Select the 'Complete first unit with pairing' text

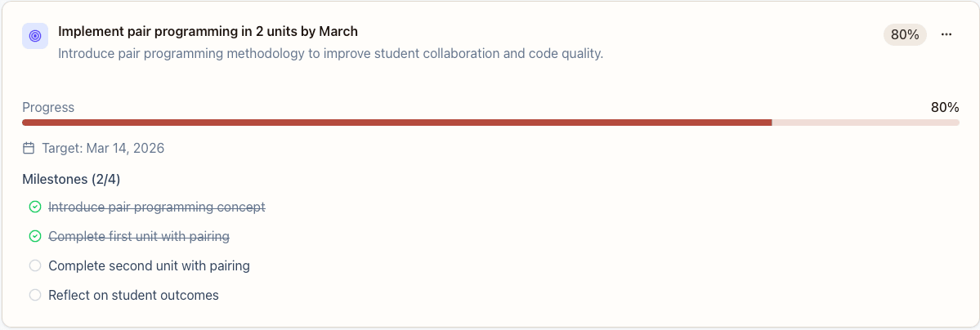pyautogui.click(x=139, y=237)
